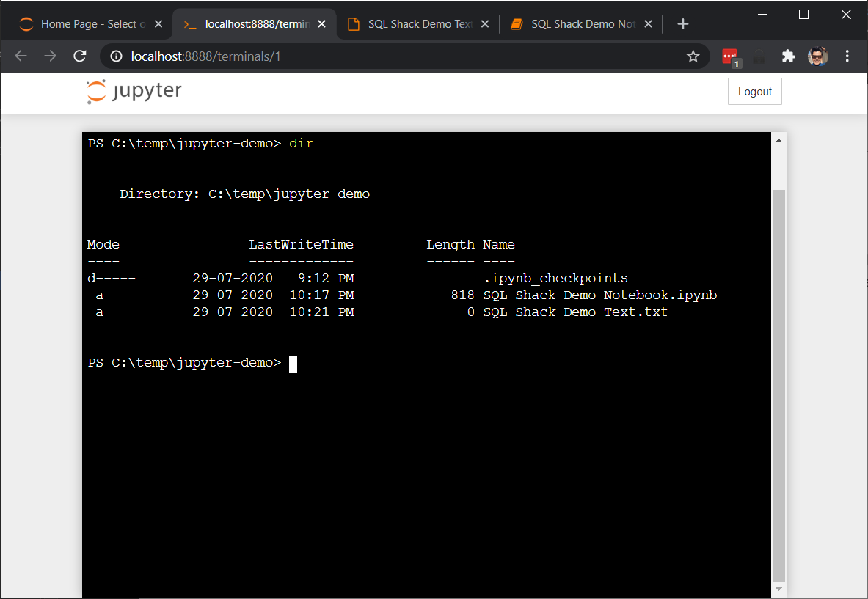
Task: Reload the terminal page
Action: click(x=79, y=56)
